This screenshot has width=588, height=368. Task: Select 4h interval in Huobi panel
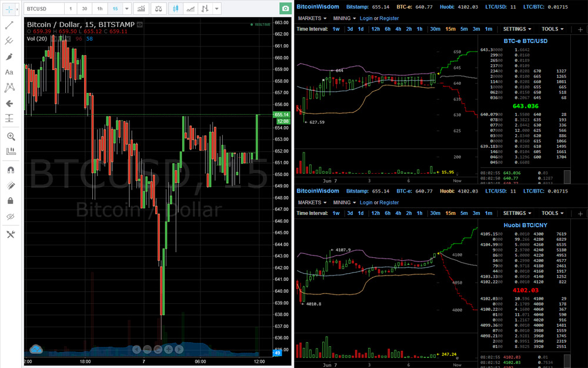(x=398, y=213)
